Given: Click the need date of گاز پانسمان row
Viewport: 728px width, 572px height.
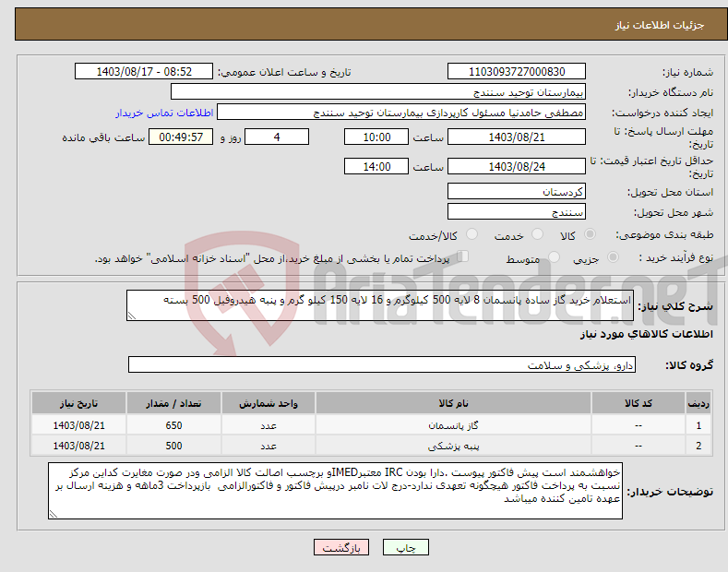Looking at the screenshot, I should pyautogui.click(x=79, y=425).
